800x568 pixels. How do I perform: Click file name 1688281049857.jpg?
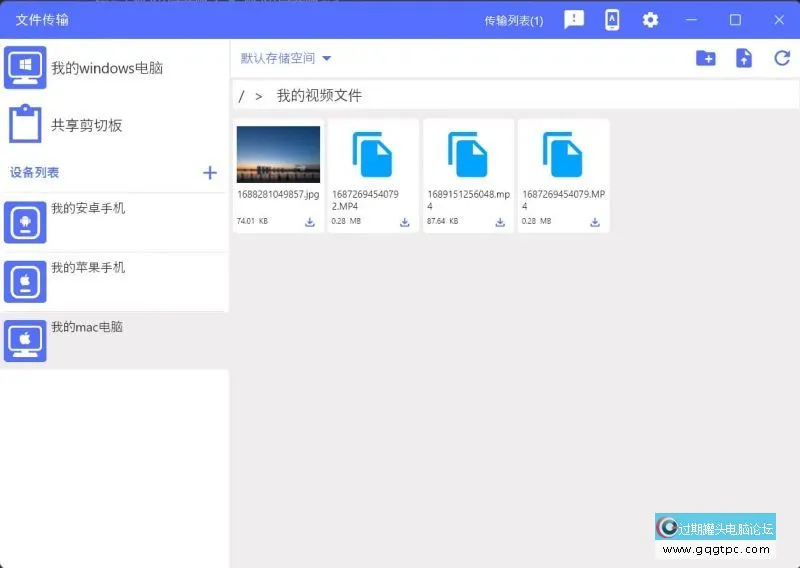coord(278,194)
